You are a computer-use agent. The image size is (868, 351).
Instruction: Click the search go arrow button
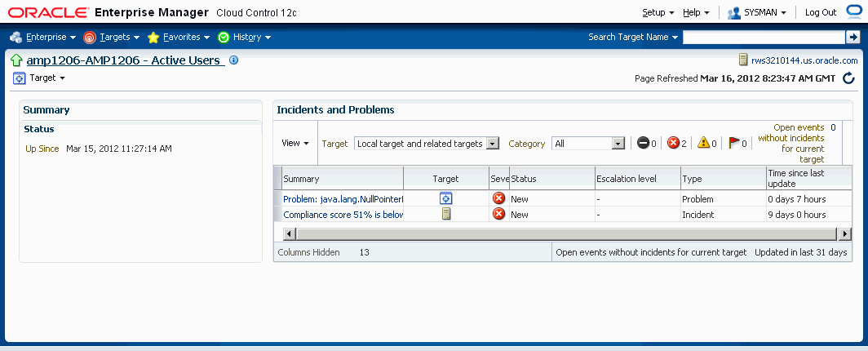pyautogui.click(x=852, y=37)
